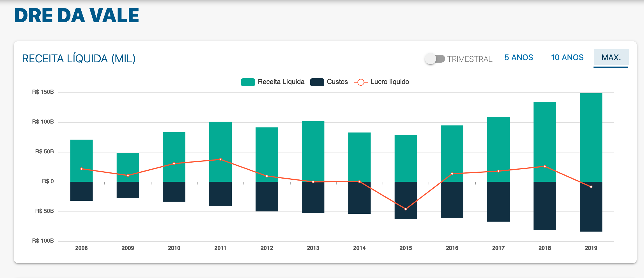The width and height of the screenshot is (644, 278).
Task: Click the 2008 Lucro líquido data point
Action: [81, 169]
